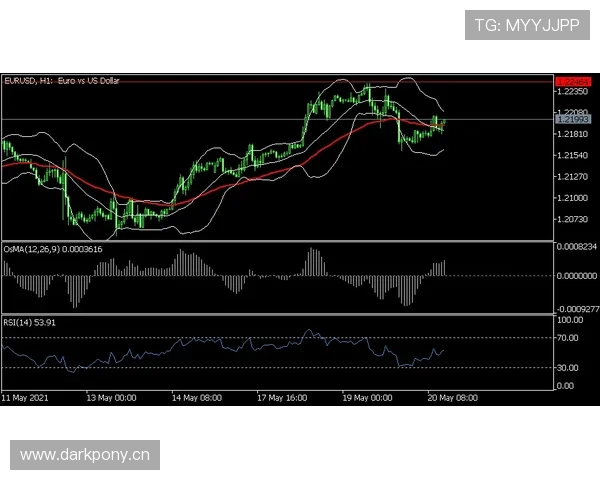This screenshot has width=600, height=480.
Task: Click the 20 May 08:00 time label
Action: [452, 396]
